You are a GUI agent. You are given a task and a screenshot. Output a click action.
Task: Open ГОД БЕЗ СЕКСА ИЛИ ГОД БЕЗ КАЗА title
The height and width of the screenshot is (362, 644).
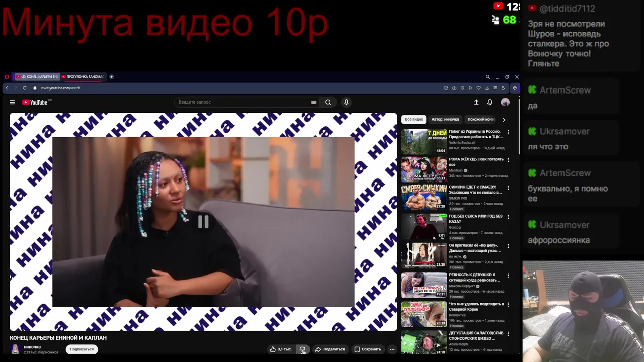coord(475,219)
